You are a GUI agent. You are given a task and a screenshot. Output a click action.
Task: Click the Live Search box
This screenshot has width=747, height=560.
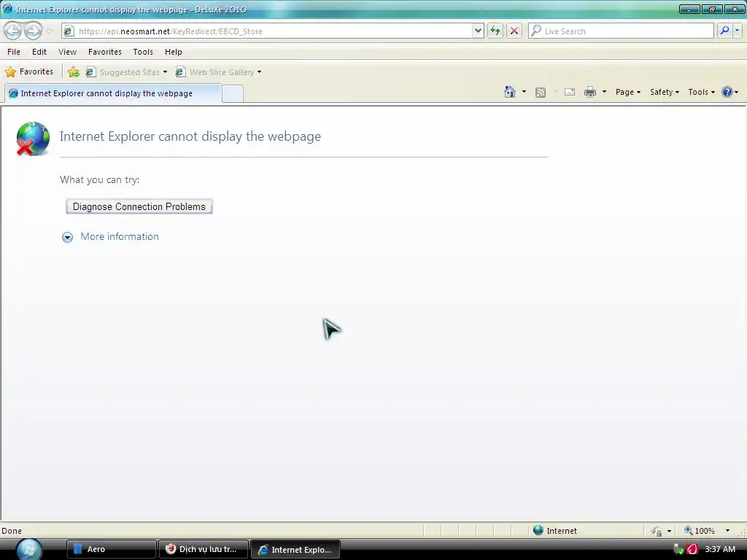[x=621, y=31]
